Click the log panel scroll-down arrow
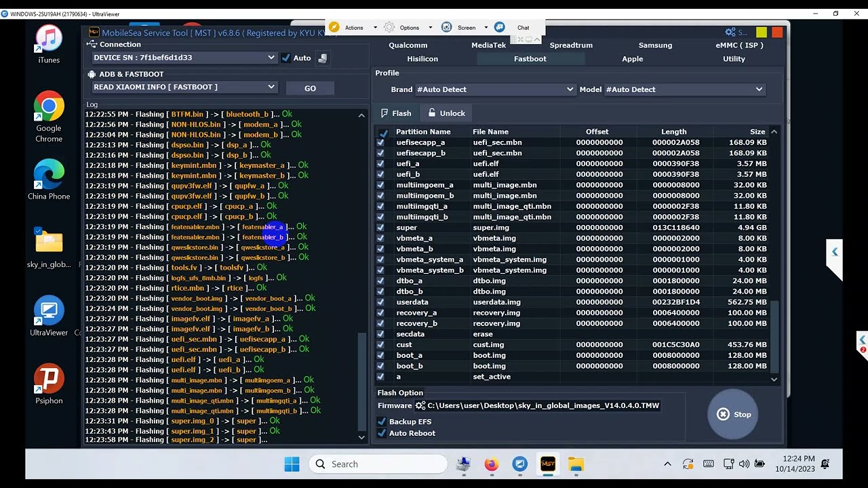 click(x=361, y=438)
